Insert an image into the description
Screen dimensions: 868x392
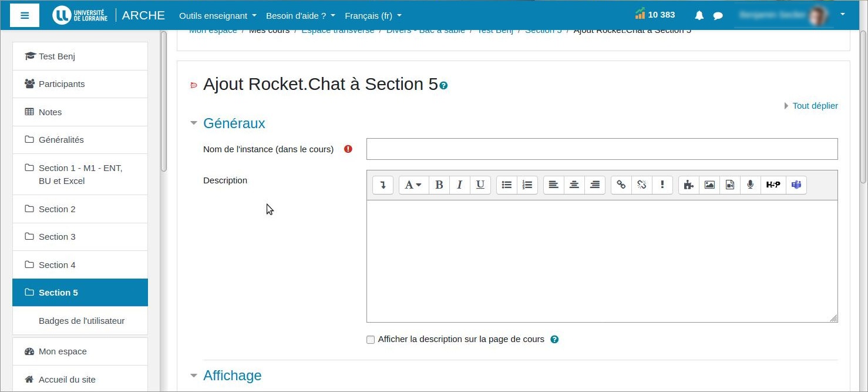point(709,185)
